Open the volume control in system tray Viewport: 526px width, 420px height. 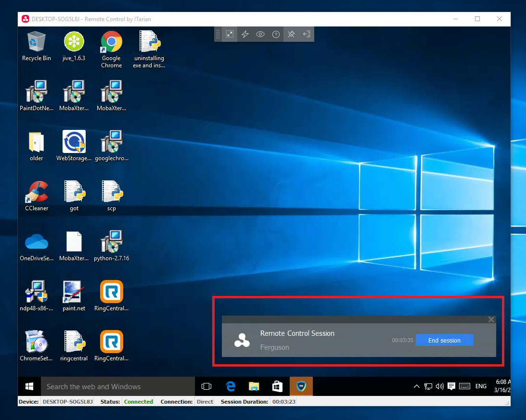tap(439, 386)
